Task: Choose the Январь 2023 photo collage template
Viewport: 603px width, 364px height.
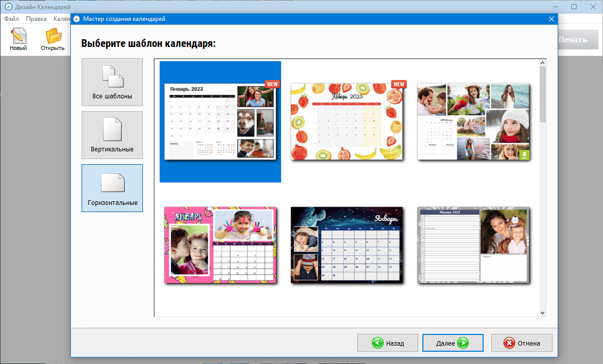Action: 220,121
